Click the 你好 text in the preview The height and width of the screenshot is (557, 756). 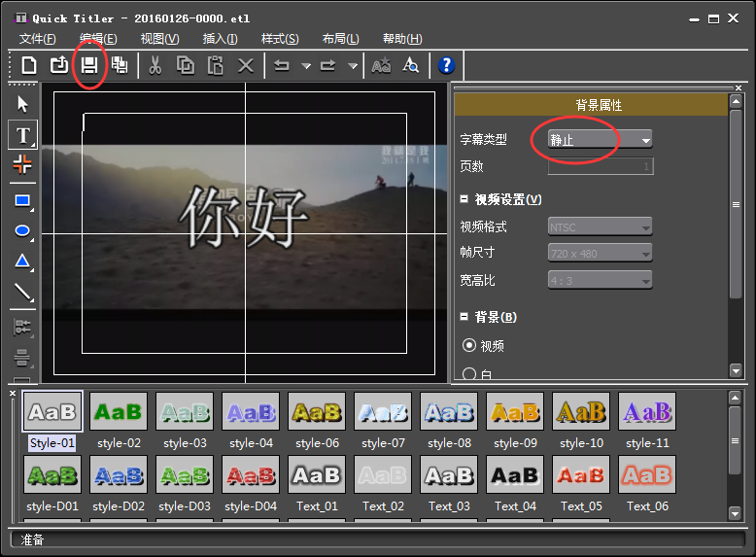pyautogui.click(x=245, y=216)
